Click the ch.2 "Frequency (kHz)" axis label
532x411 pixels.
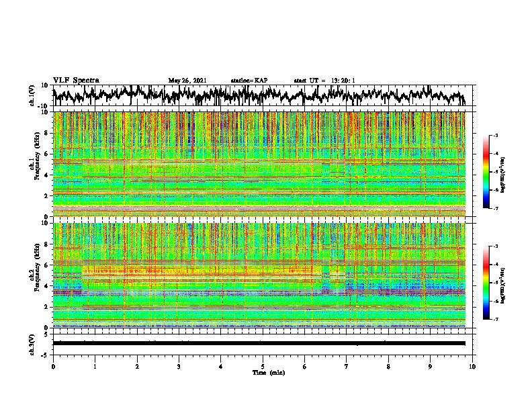(x=37, y=267)
